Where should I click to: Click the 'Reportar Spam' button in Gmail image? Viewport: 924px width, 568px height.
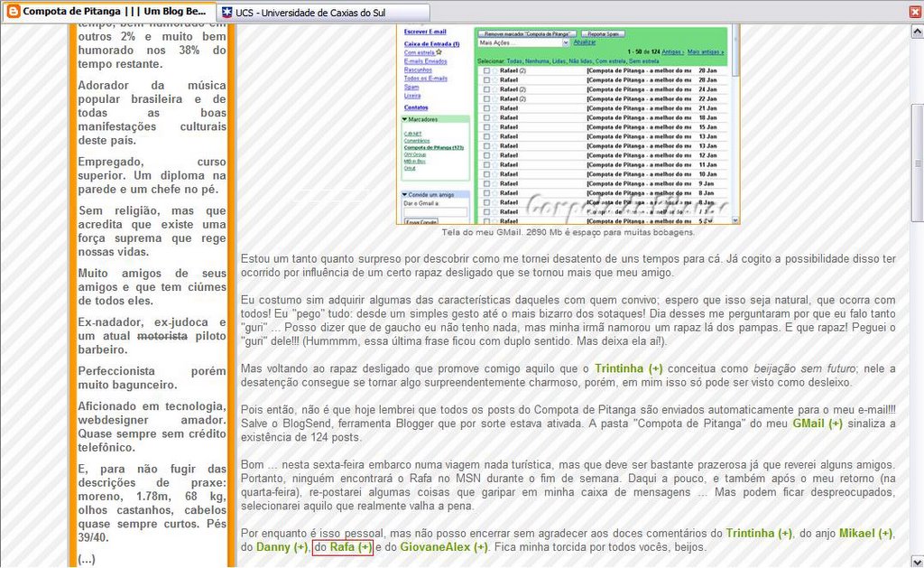coord(603,34)
